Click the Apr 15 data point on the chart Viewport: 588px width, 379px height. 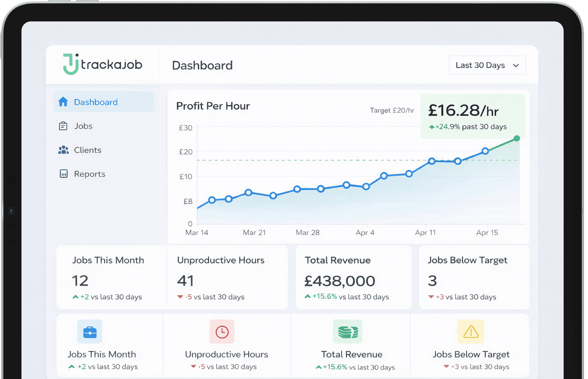[x=486, y=151]
